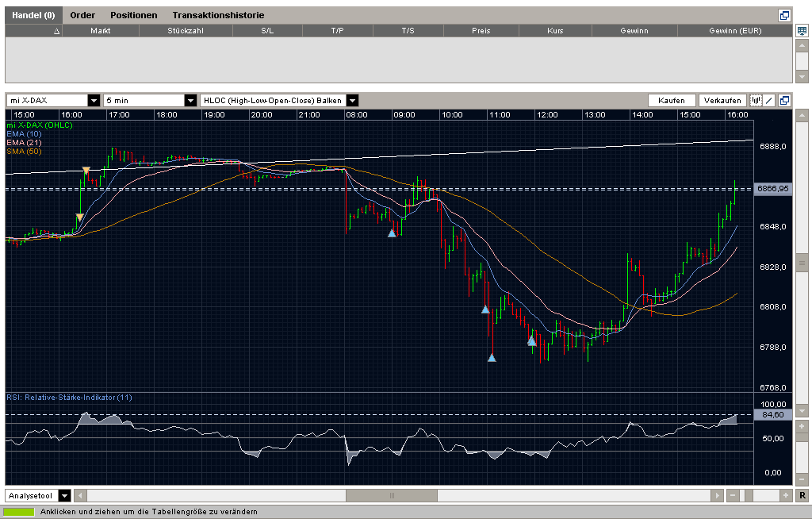
Task: Open the HLOC chart type dropdown
Action: point(352,101)
